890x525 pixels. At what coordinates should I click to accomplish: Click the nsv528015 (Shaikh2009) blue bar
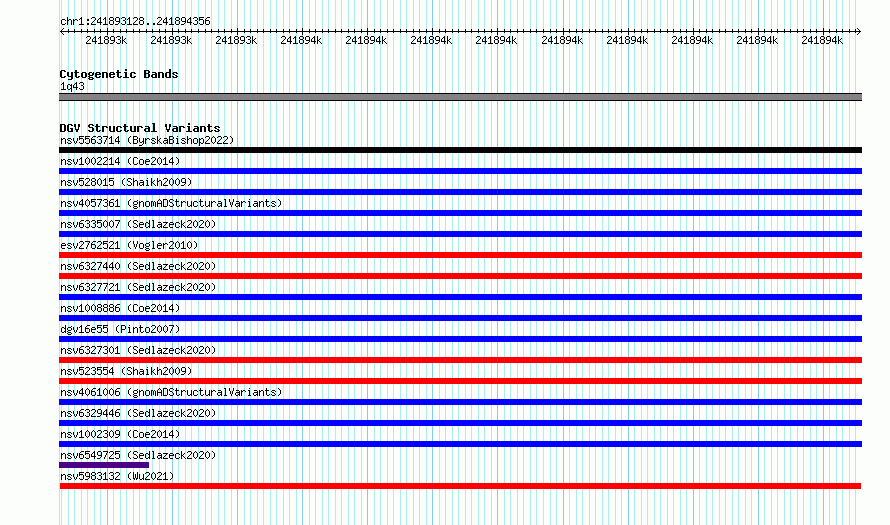(460, 192)
